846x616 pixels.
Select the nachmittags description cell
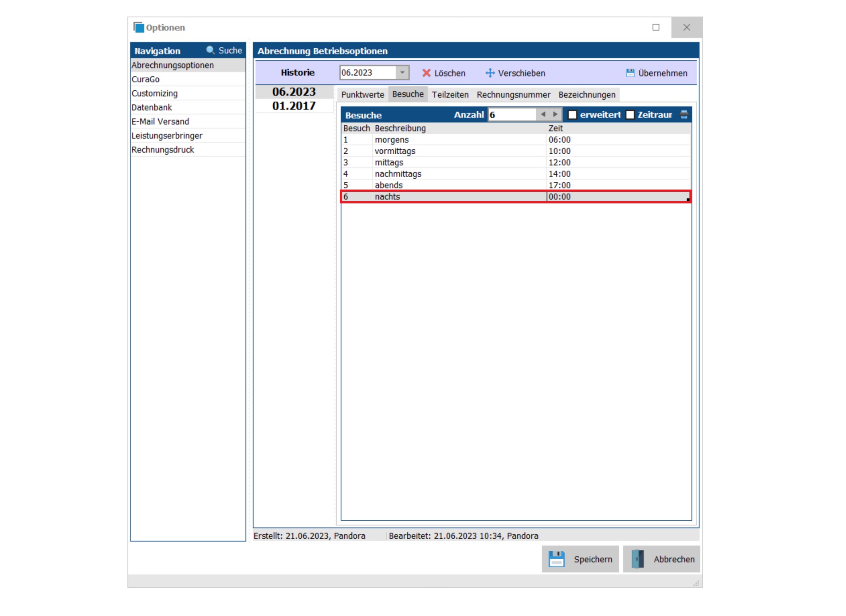(460, 174)
